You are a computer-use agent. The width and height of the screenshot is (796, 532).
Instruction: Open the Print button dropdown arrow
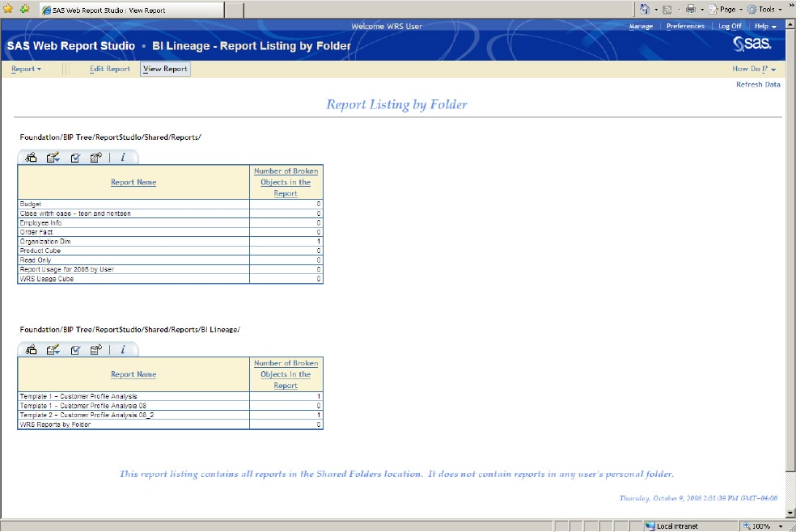(702, 10)
